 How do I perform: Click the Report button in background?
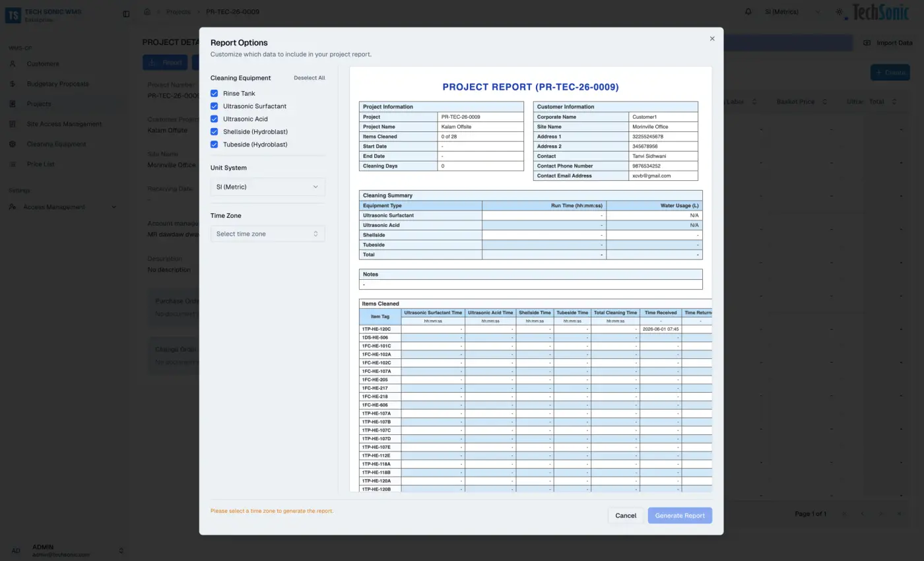(x=165, y=63)
